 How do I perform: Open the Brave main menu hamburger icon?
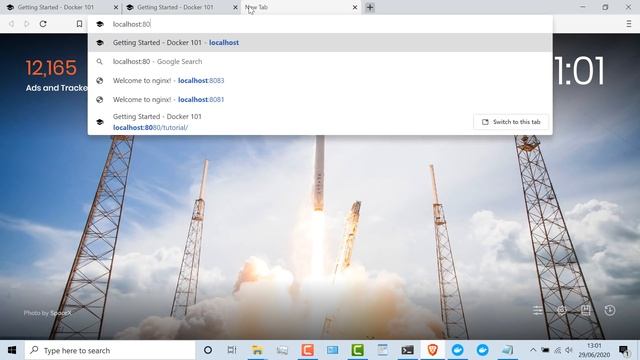629,24
